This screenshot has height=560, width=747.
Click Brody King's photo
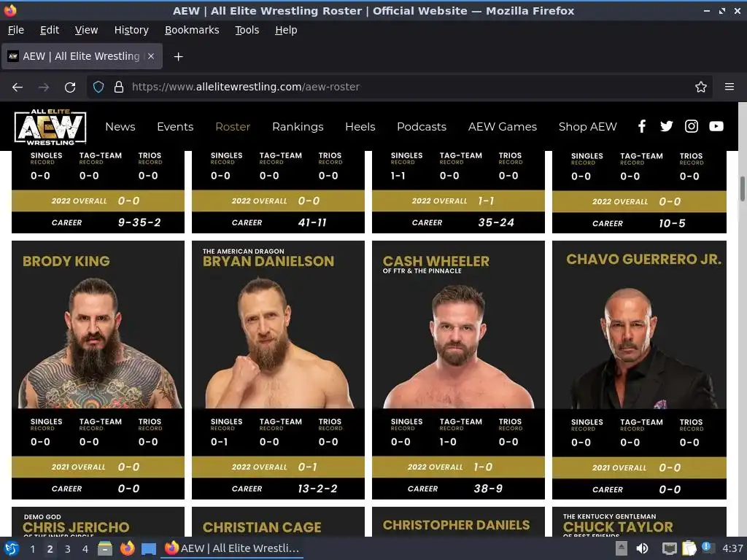pos(98,343)
